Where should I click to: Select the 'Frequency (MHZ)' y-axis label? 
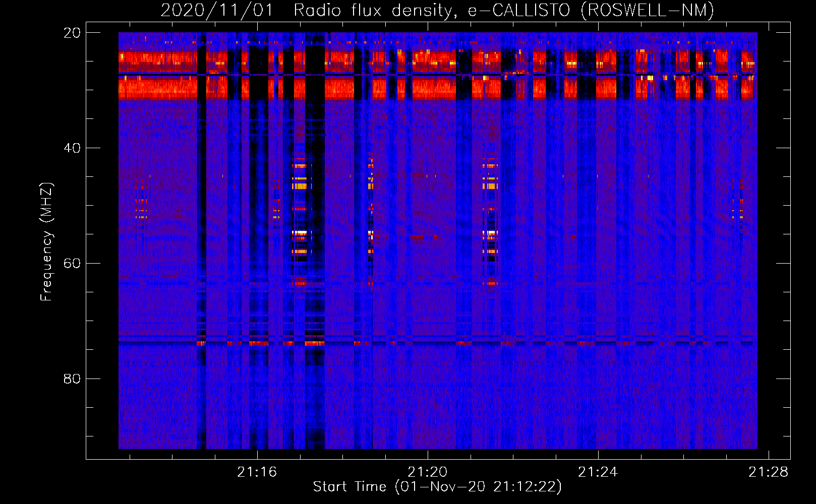pos(46,241)
